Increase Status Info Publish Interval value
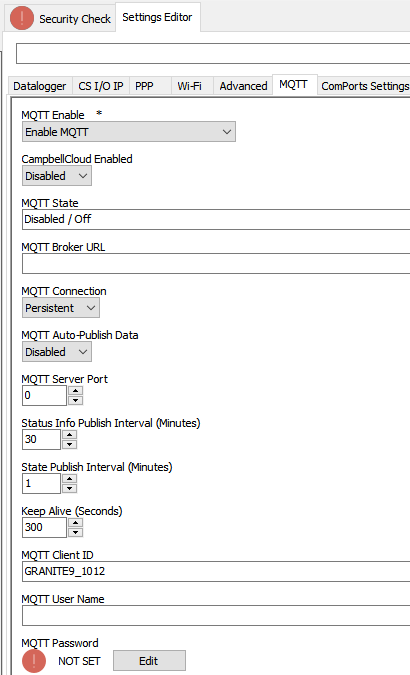The width and height of the screenshot is (410, 675). 69,434
